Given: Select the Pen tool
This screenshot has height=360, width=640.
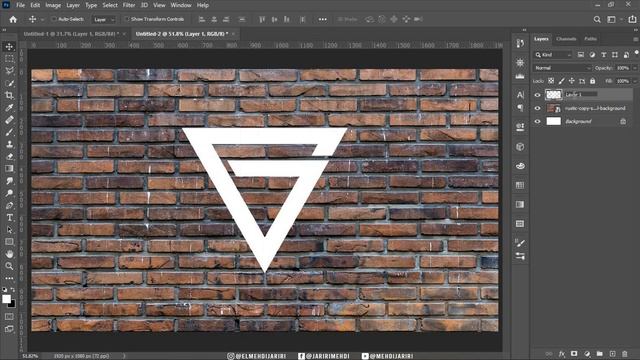Looking at the screenshot, I should (x=9, y=205).
